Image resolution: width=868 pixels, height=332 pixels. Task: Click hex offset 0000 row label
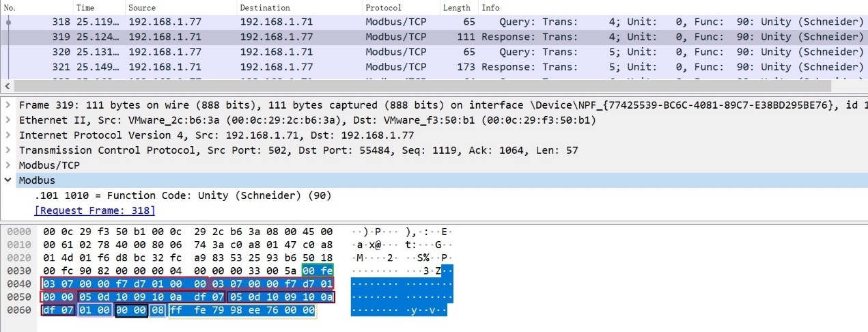click(x=18, y=232)
